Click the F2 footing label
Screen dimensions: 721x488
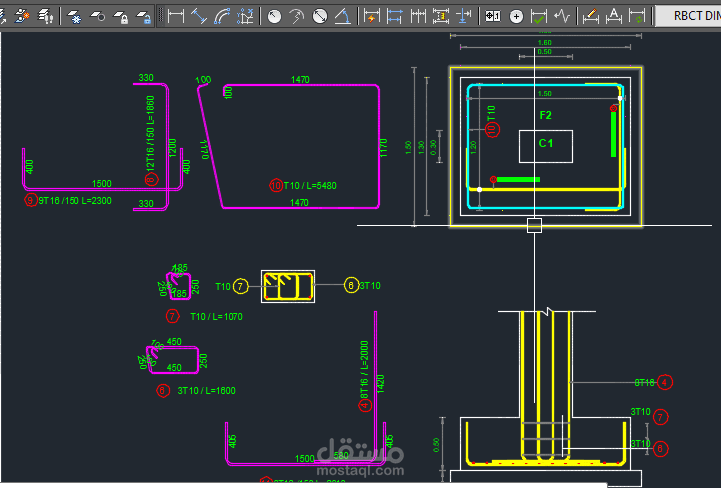click(x=546, y=115)
